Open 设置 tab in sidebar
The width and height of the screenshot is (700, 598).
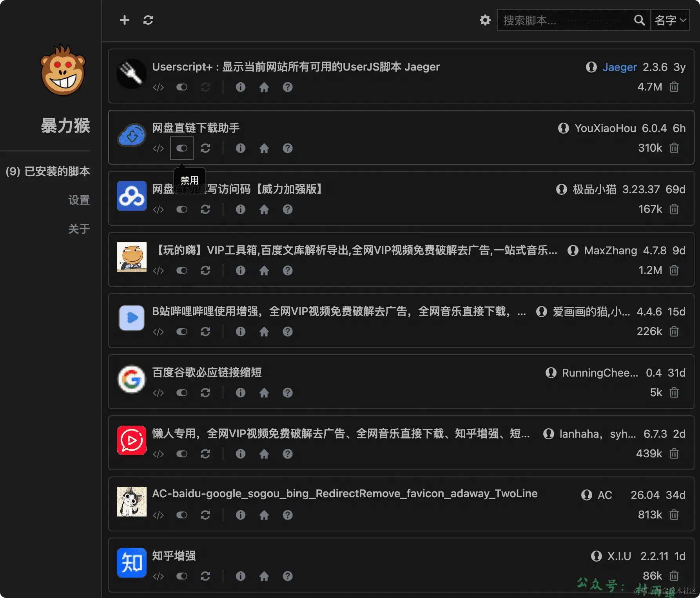[x=79, y=200]
